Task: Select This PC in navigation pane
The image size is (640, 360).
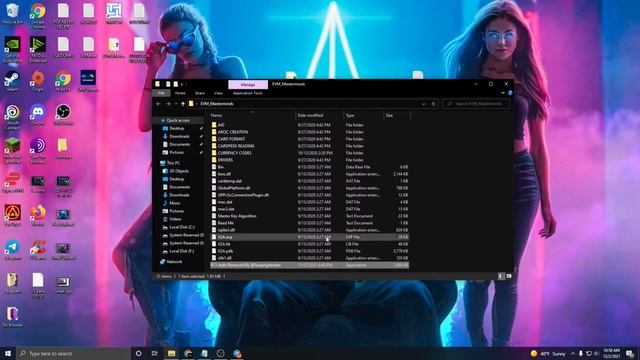Action: tap(173, 163)
